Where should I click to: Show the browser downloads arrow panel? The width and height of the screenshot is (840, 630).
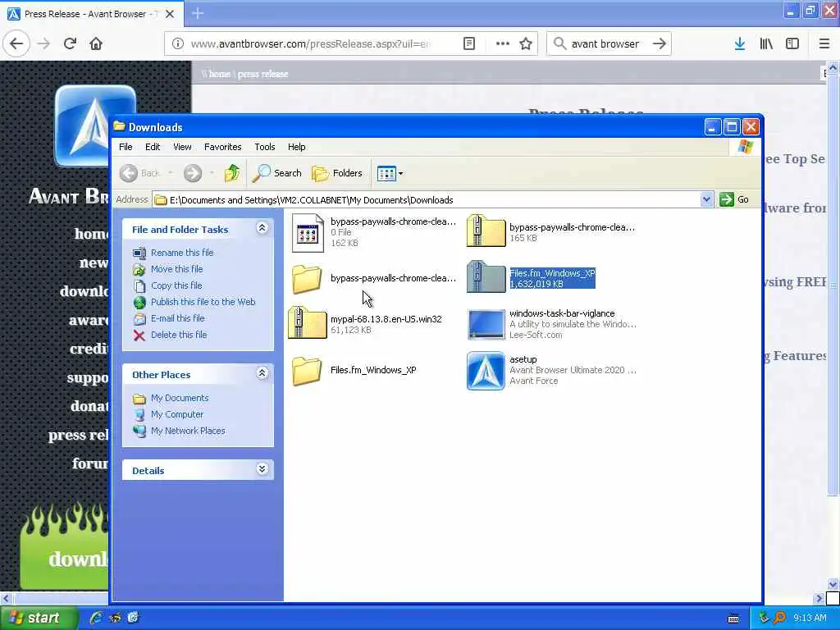[740, 43]
